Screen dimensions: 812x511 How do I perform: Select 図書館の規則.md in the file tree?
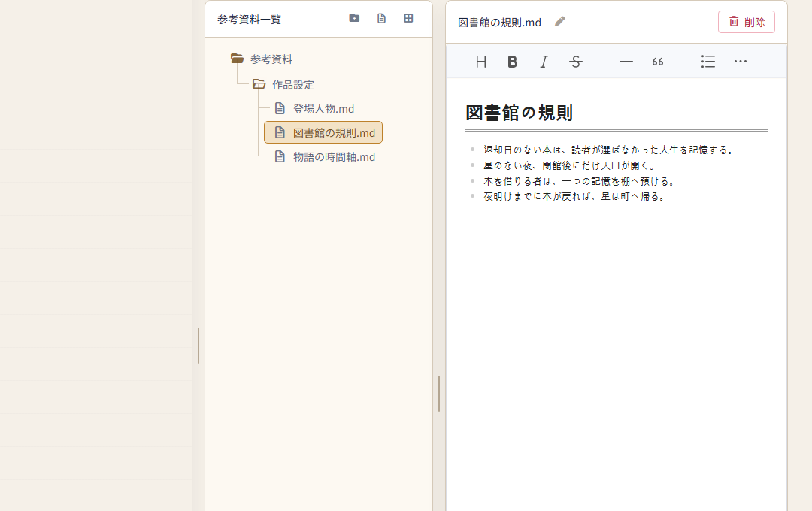tap(323, 132)
